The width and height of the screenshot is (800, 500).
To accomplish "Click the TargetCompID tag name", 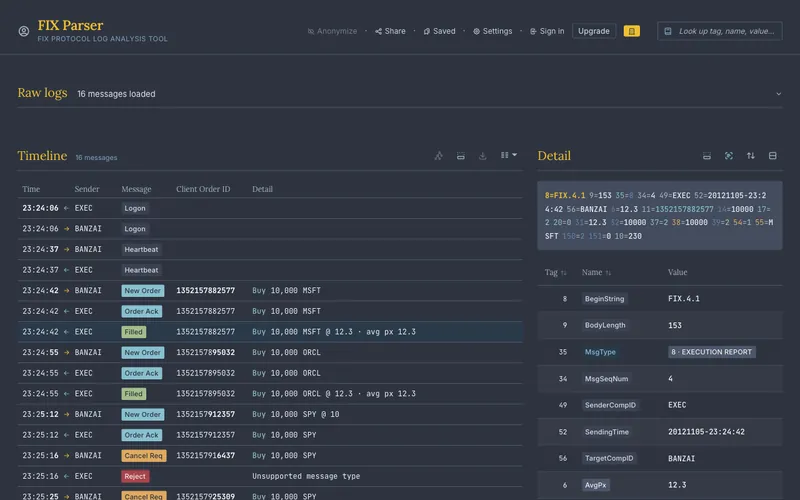I will click(x=609, y=459).
